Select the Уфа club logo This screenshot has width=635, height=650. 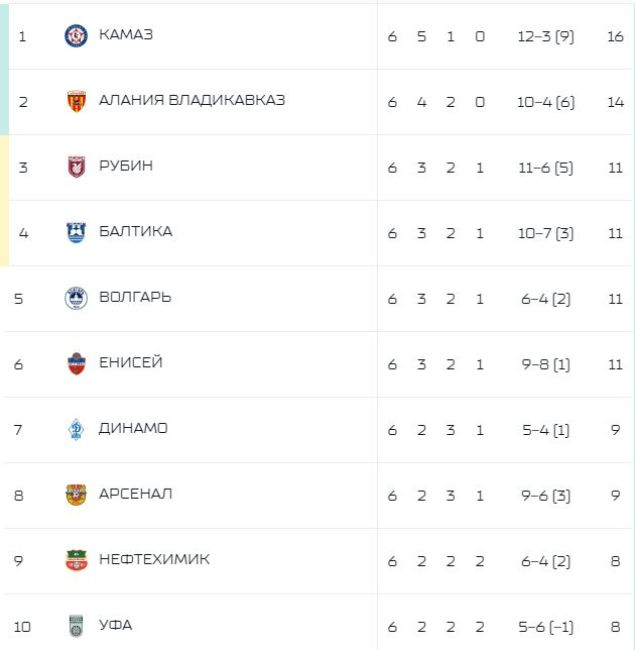click(76, 627)
